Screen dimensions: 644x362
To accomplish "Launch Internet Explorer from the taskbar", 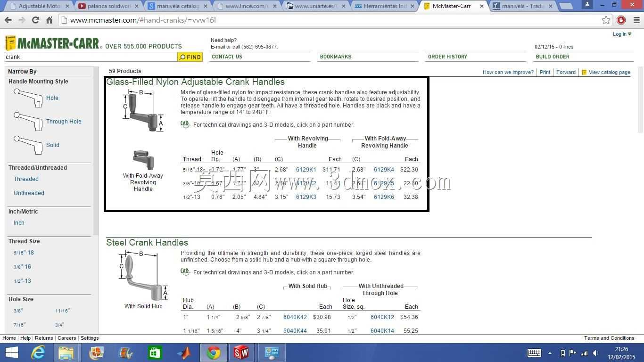I will point(38,353).
